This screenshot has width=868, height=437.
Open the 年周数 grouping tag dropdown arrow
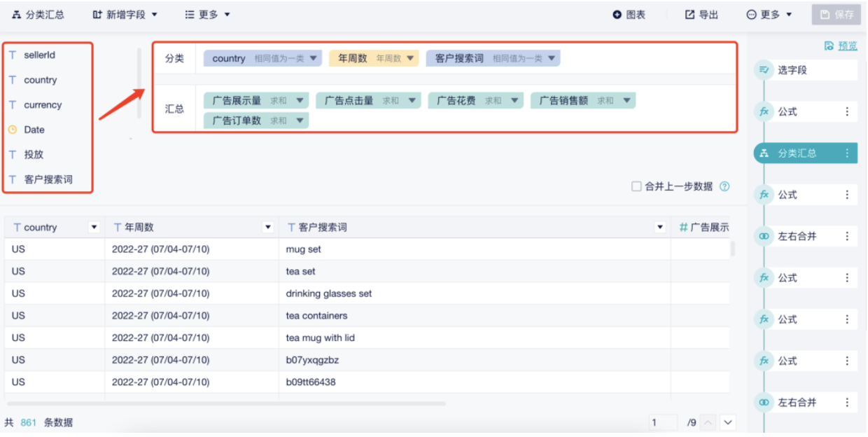click(410, 58)
